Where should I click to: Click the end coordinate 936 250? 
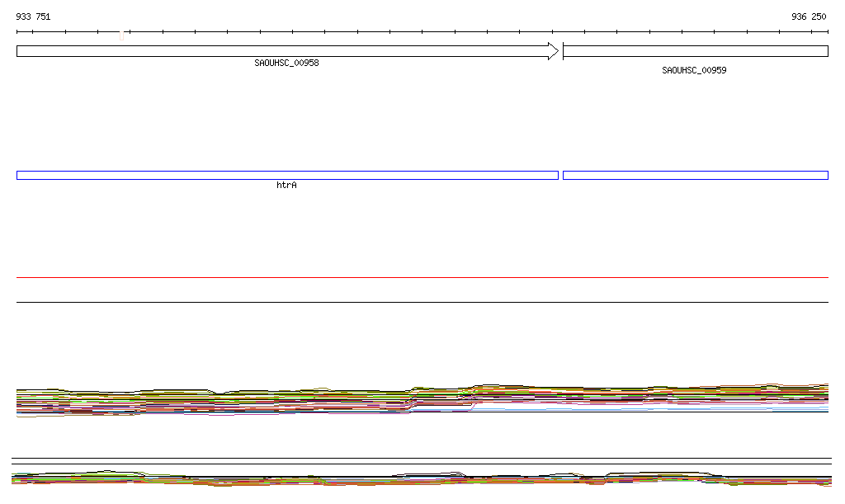point(808,16)
